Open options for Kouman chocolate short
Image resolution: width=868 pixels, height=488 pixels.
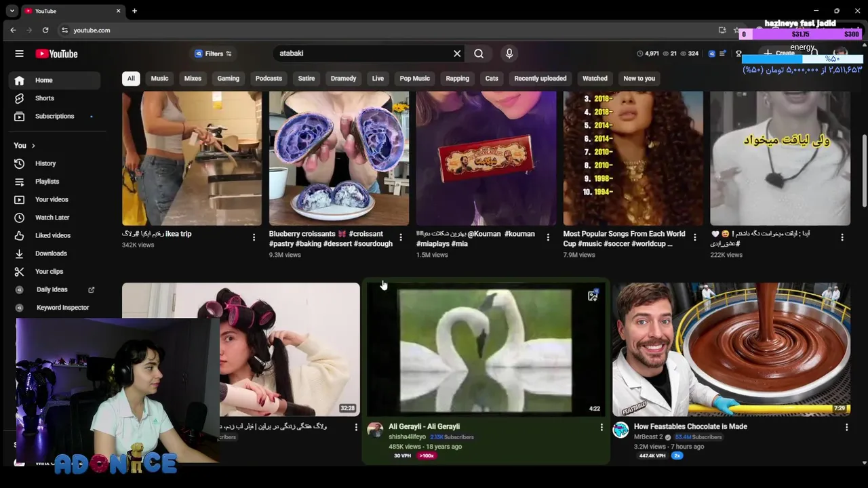pyautogui.click(x=548, y=237)
